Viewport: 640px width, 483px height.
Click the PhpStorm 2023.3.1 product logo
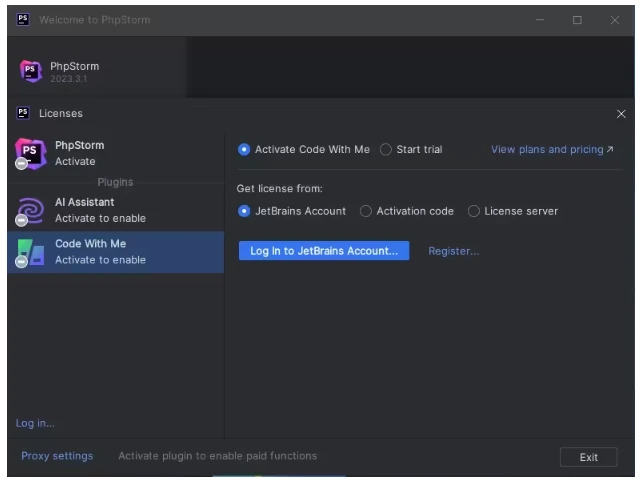pyautogui.click(x=30, y=71)
